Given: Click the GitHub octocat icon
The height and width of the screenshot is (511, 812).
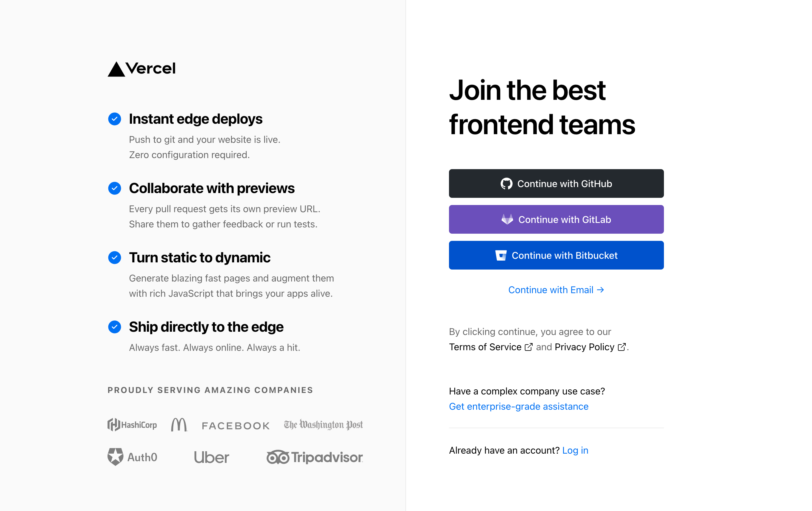Looking at the screenshot, I should [x=506, y=183].
